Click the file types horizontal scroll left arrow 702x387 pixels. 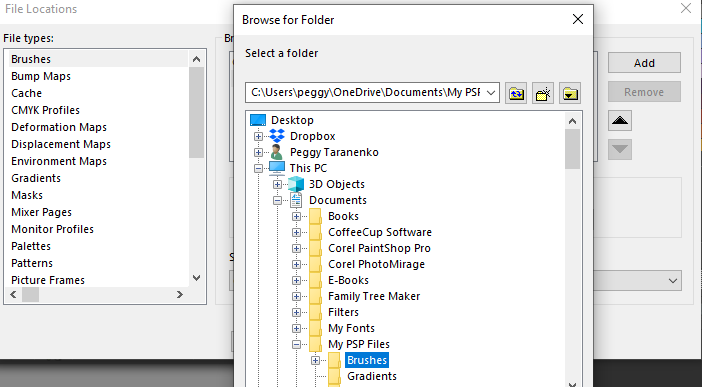[x=13, y=295]
